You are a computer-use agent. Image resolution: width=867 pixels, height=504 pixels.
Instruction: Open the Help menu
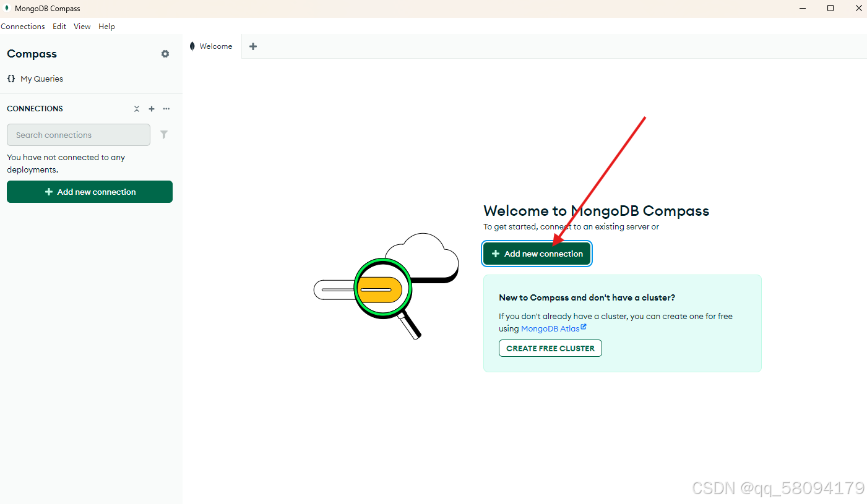click(x=106, y=27)
